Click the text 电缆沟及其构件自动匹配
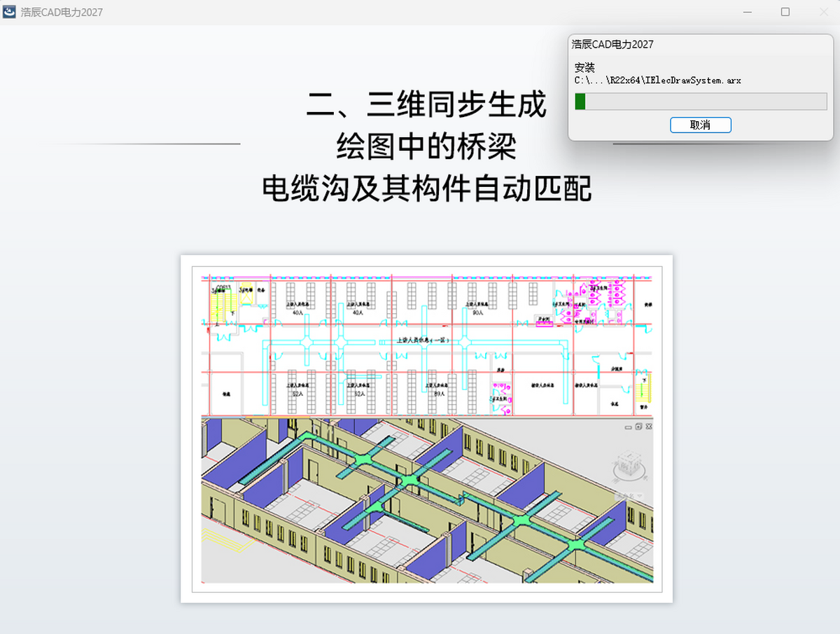This screenshot has height=634, width=840. coord(427,188)
